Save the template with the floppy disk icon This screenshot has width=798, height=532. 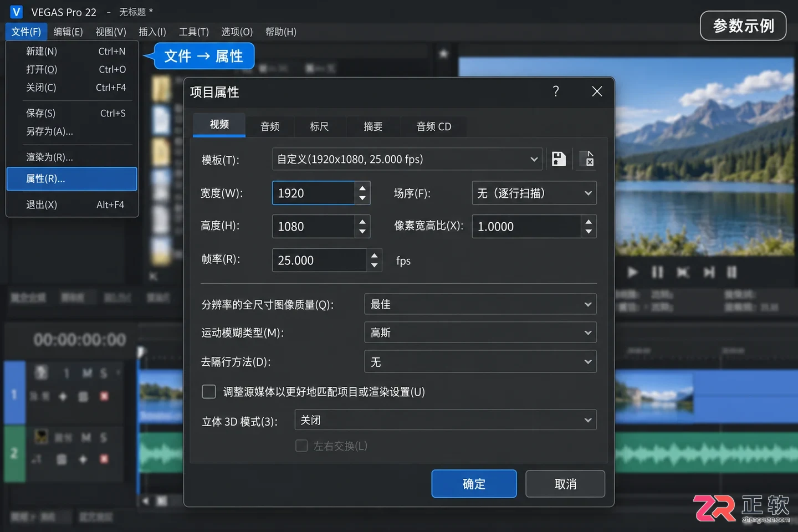tap(559, 159)
